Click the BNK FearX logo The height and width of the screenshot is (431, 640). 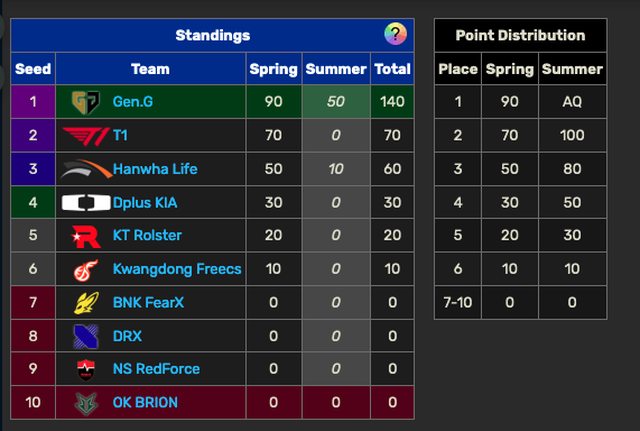point(85,303)
